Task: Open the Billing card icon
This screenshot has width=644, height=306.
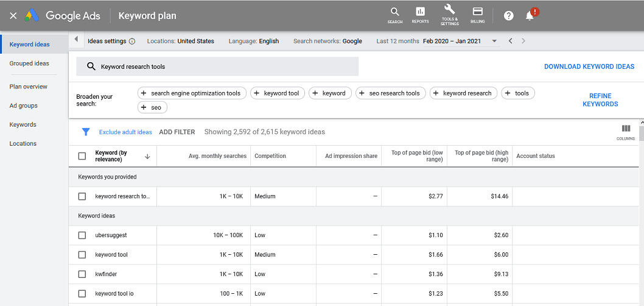Action: 478,15
